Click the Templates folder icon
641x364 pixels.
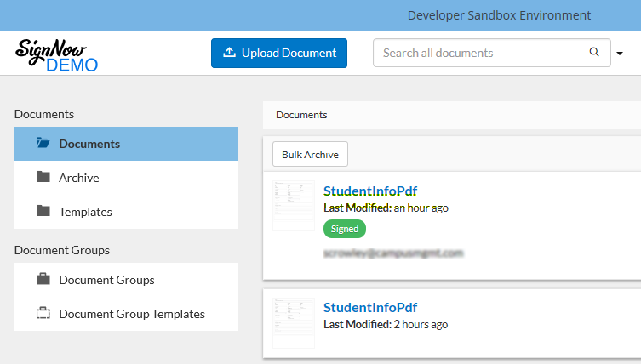43,211
